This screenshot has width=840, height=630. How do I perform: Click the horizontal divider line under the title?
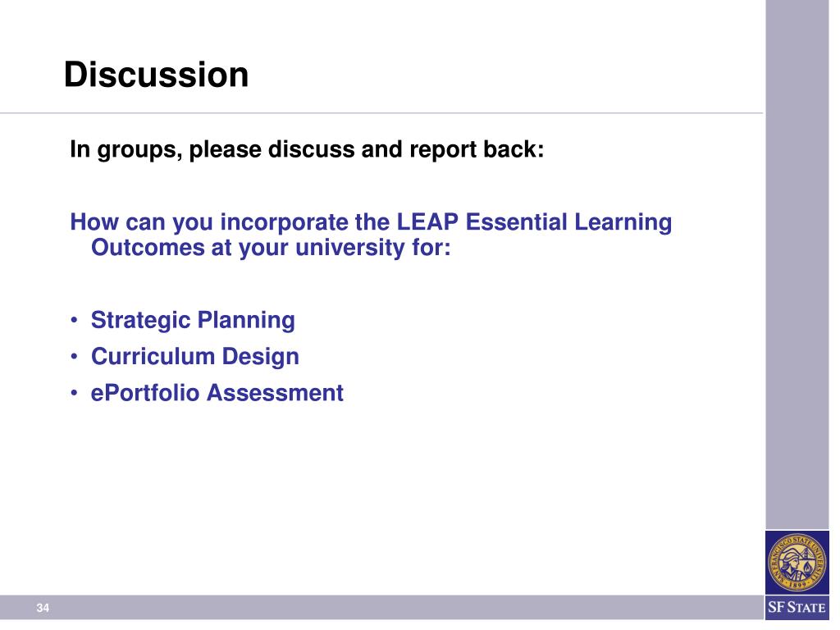381,113
